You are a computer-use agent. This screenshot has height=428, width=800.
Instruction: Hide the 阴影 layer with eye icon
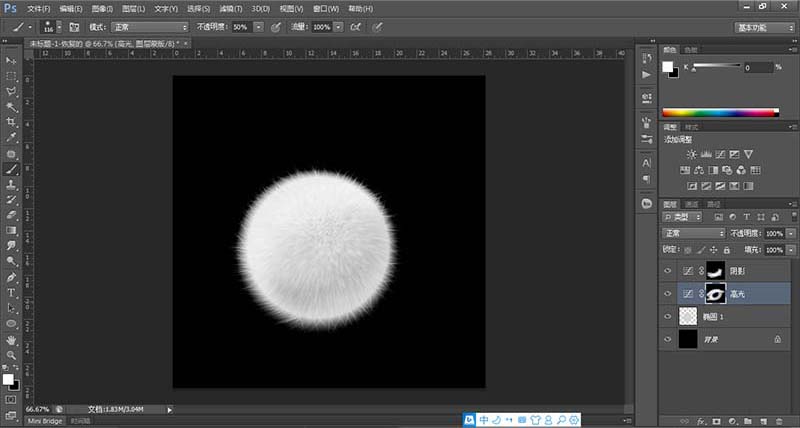(x=668, y=271)
